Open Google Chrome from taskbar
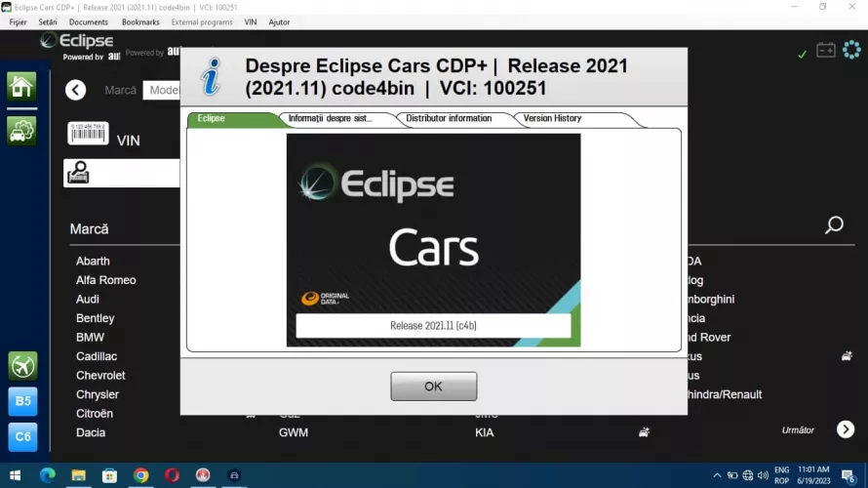The width and height of the screenshot is (868, 488). click(x=141, y=475)
